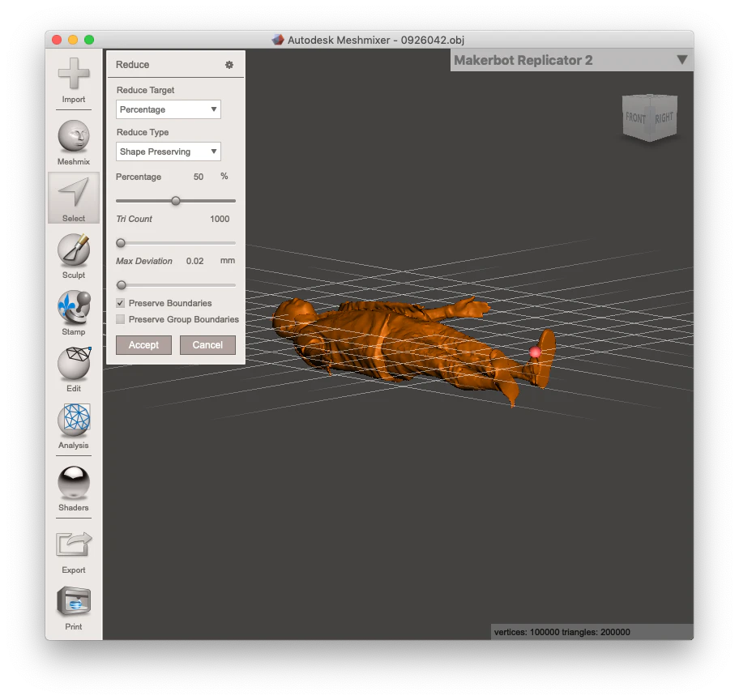Click the Meshmixer icon in the title bar
The height and width of the screenshot is (700, 739).
click(278, 40)
